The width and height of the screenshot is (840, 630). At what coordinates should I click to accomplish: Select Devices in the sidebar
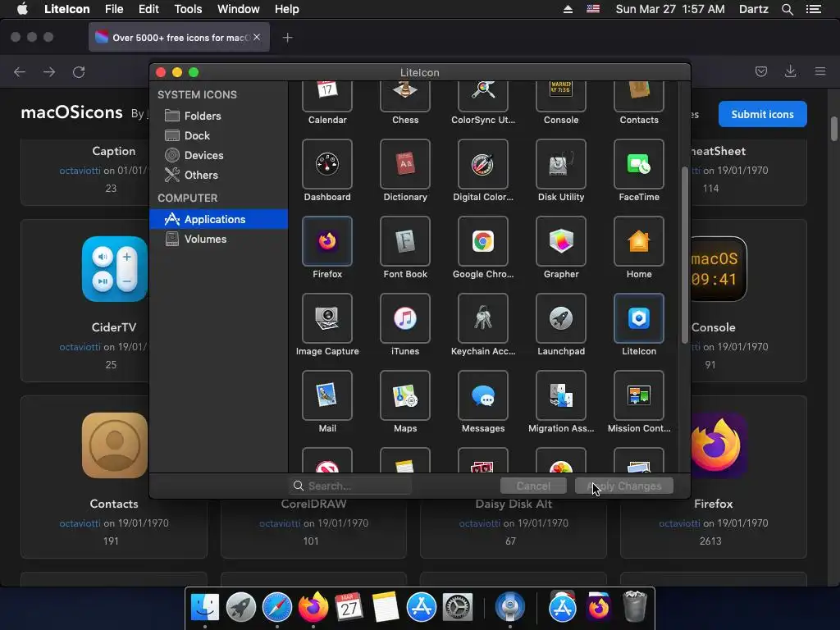click(x=218, y=155)
